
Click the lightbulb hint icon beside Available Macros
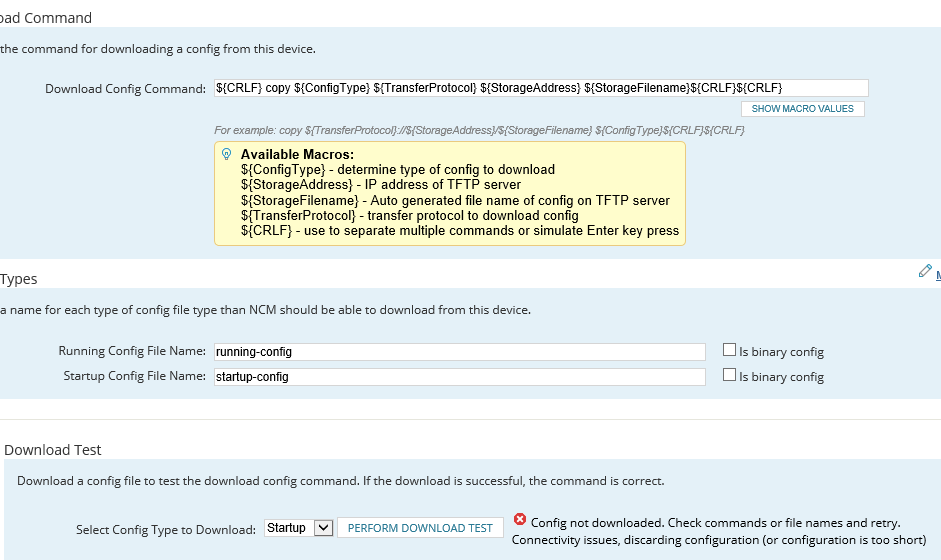coord(226,154)
